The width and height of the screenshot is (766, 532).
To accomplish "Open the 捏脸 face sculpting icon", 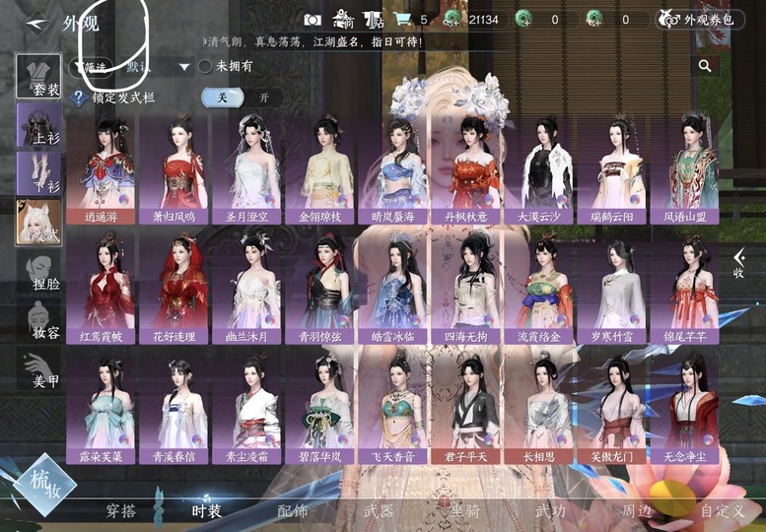I will 40,270.
